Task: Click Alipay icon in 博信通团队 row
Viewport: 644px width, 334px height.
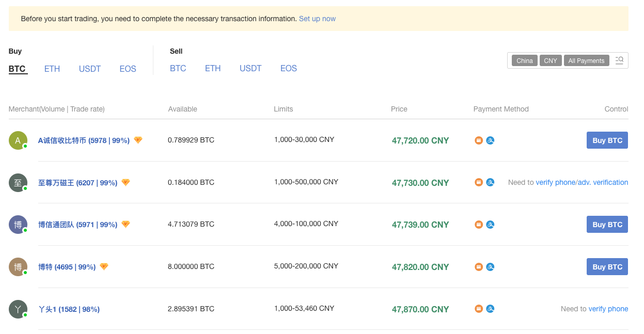Action: pyautogui.click(x=490, y=225)
